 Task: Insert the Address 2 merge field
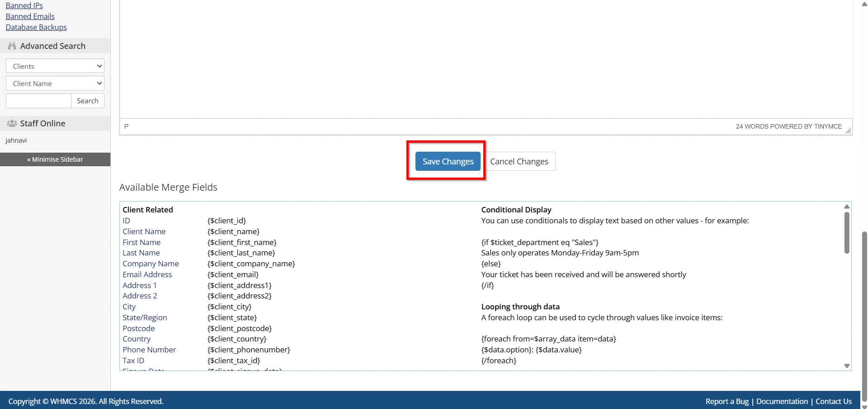click(x=140, y=296)
